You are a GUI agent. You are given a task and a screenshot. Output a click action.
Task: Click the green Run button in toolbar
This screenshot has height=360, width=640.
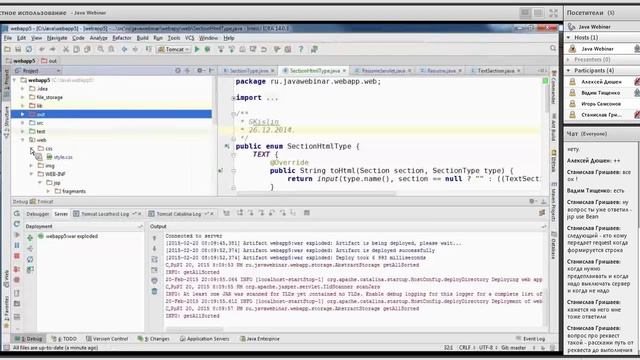point(197,49)
